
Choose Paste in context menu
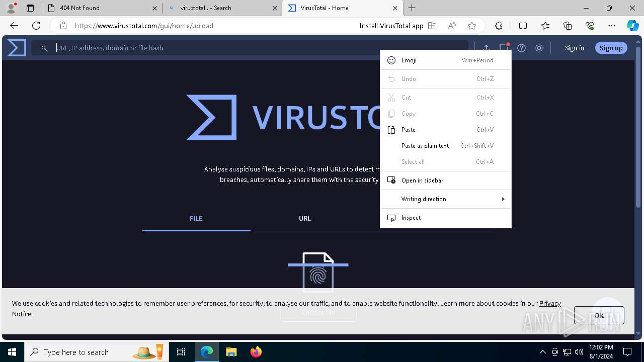point(446,130)
